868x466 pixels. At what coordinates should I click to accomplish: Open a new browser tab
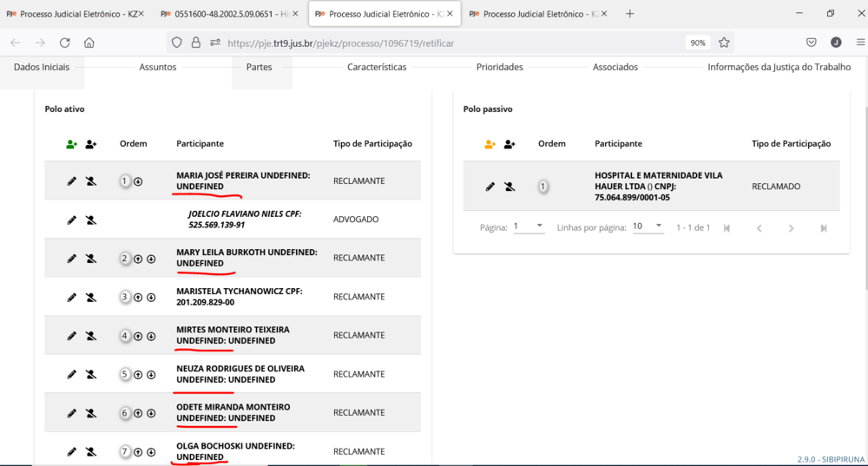tap(629, 14)
